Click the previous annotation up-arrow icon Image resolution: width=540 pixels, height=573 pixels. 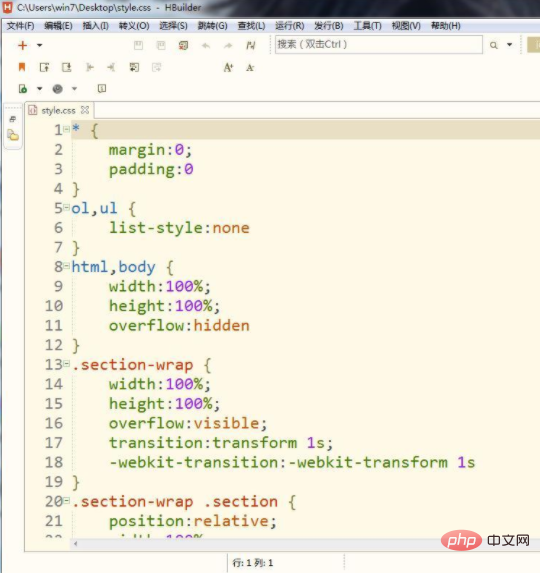pyautogui.click(x=44, y=67)
